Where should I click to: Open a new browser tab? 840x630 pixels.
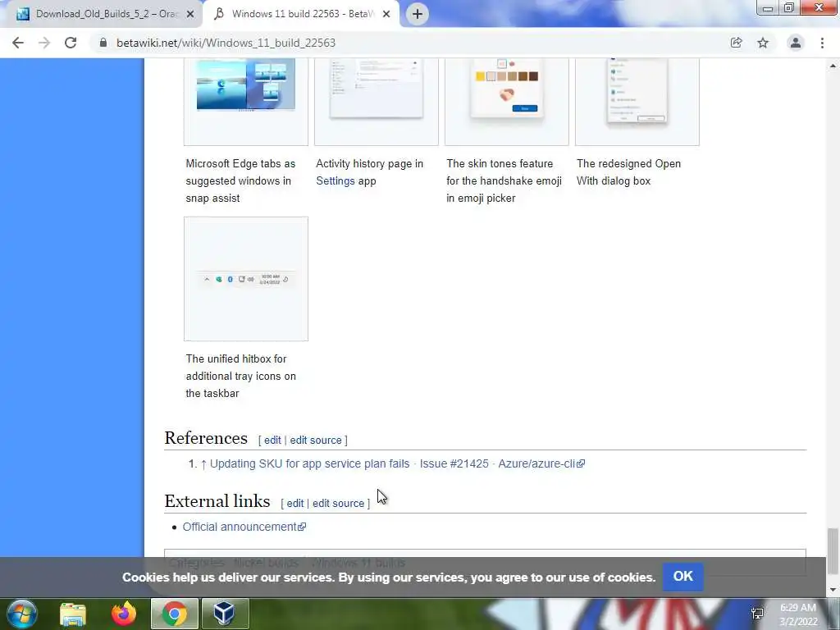(418, 14)
